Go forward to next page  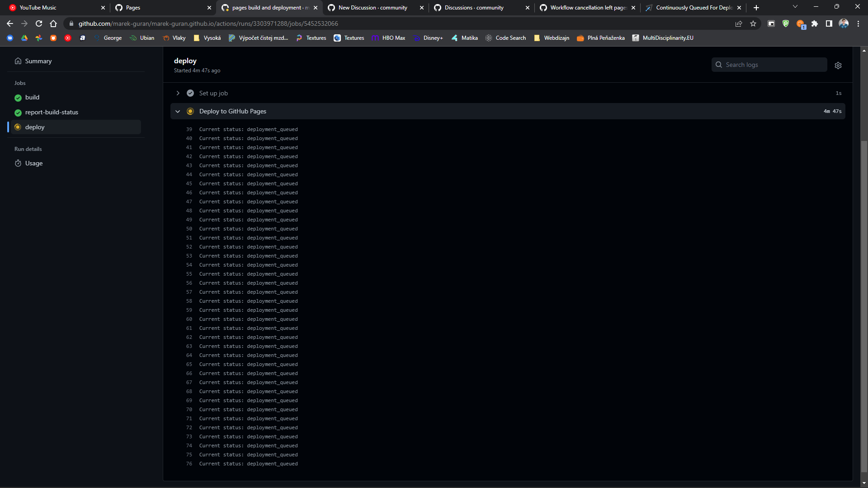[24, 23]
